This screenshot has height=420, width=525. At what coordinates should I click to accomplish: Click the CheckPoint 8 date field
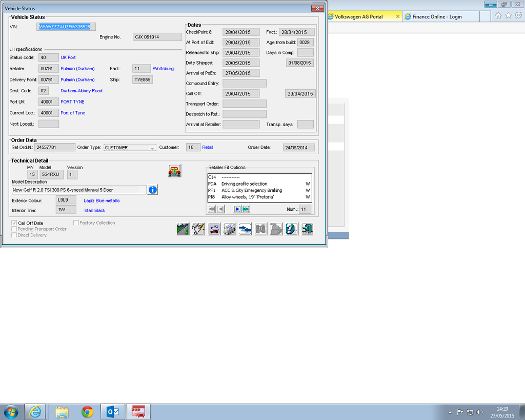click(x=241, y=32)
